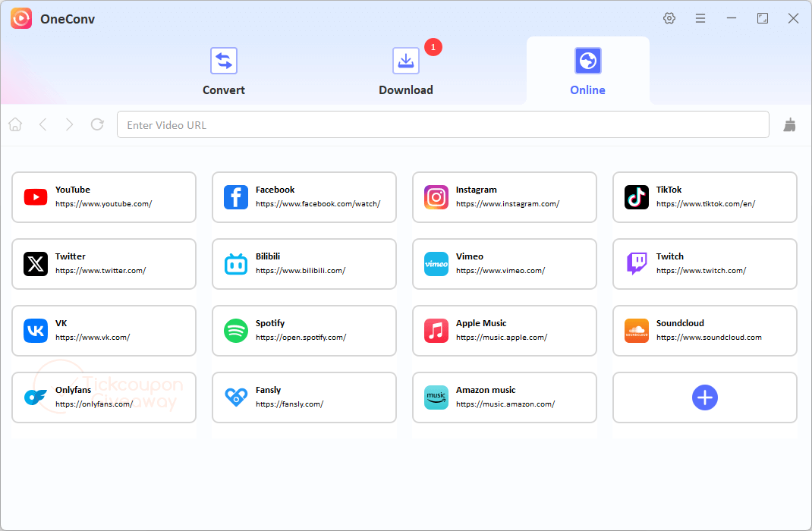The height and width of the screenshot is (531, 812).
Task: Open the Spotify shortcut tile
Action: tap(304, 331)
